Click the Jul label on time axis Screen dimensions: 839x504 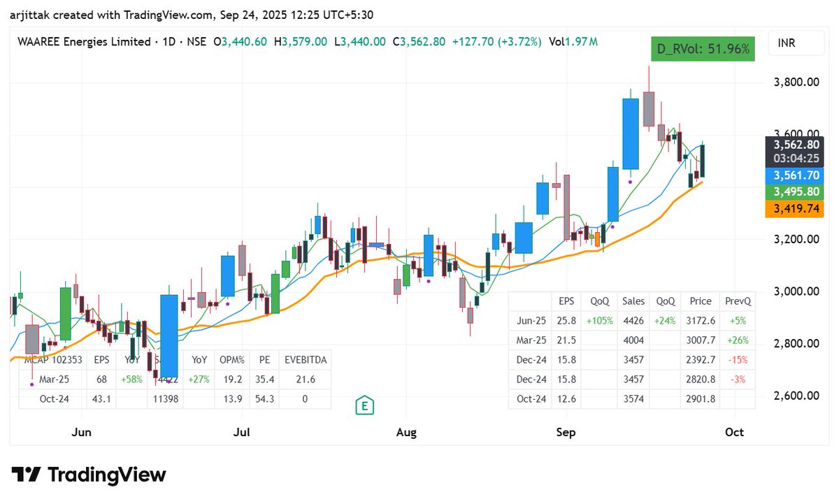click(x=242, y=433)
